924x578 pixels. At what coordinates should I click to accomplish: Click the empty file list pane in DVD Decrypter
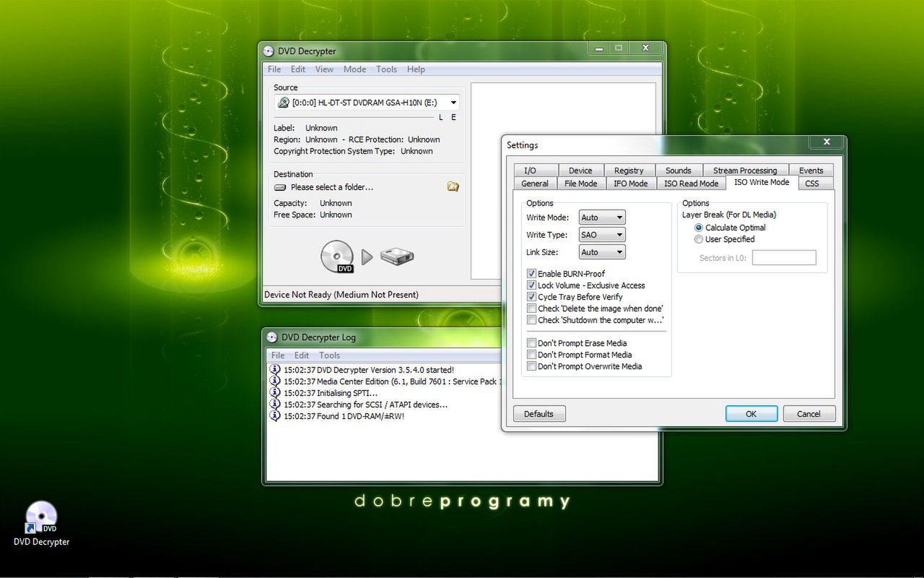click(563, 181)
